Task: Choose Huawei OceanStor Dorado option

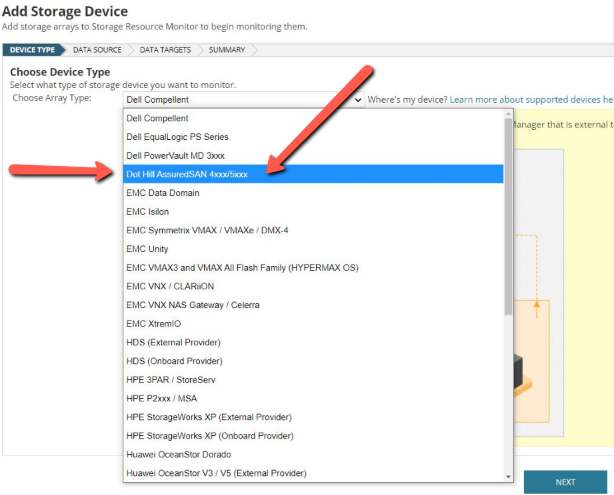Action: tap(313, 455)
